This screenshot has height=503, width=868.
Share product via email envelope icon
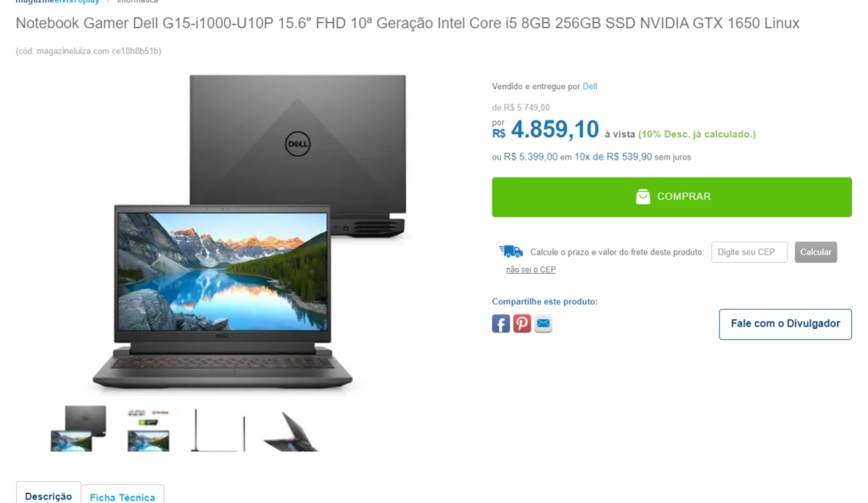(x=543, y=323)
